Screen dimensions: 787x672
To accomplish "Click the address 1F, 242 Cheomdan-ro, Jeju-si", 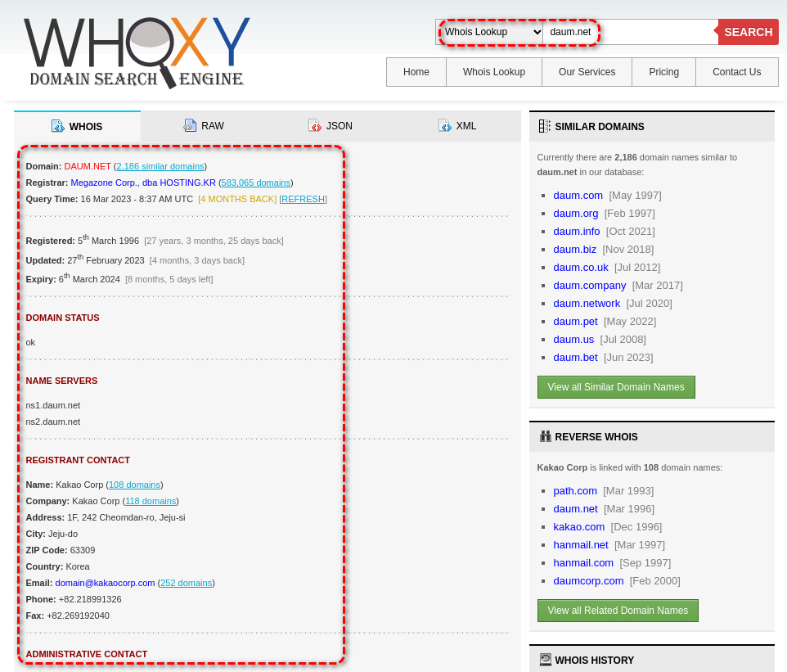I will tap(126, 518).
